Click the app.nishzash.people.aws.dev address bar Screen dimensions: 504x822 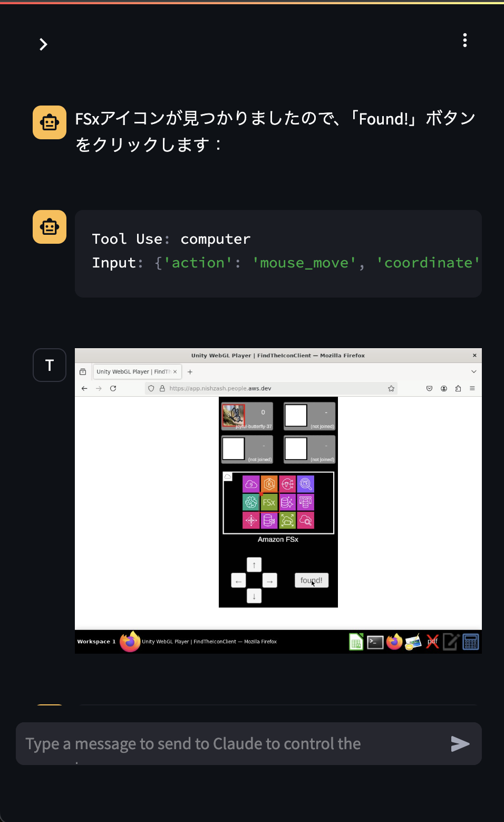click(270, 388)
